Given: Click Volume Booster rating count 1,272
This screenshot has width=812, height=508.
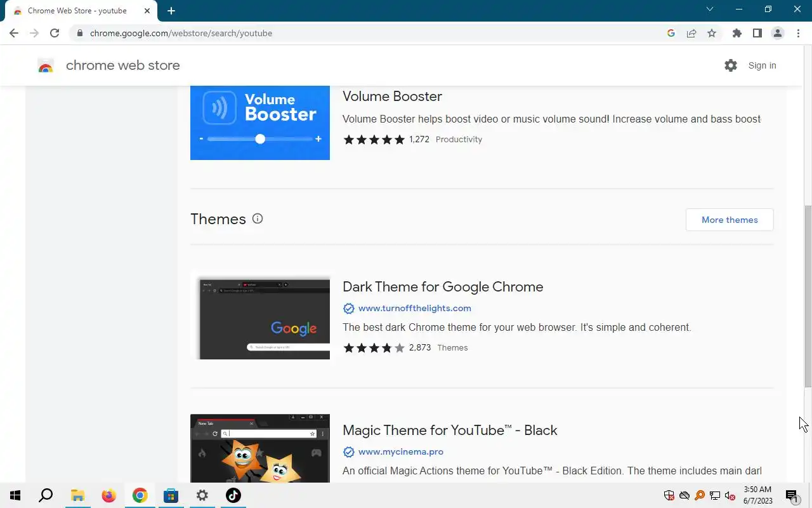Looking at the screenshot, I should click(x=419, y=139).
